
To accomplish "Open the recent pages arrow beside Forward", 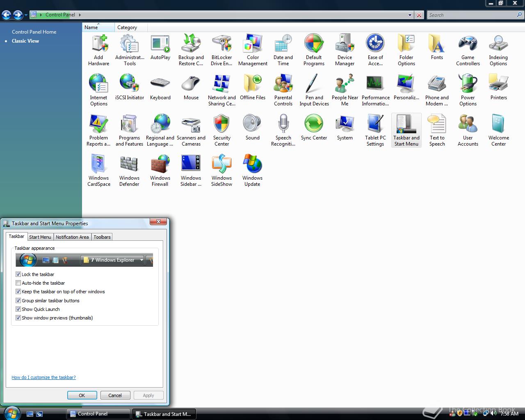I will tap(26, 15).
